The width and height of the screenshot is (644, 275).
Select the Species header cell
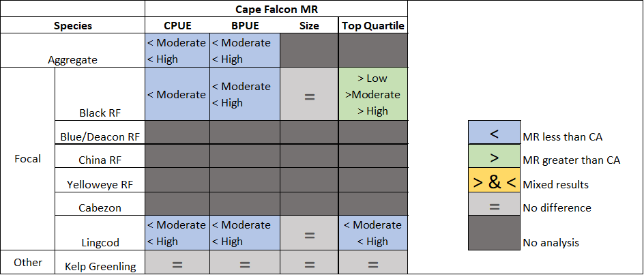72,26
